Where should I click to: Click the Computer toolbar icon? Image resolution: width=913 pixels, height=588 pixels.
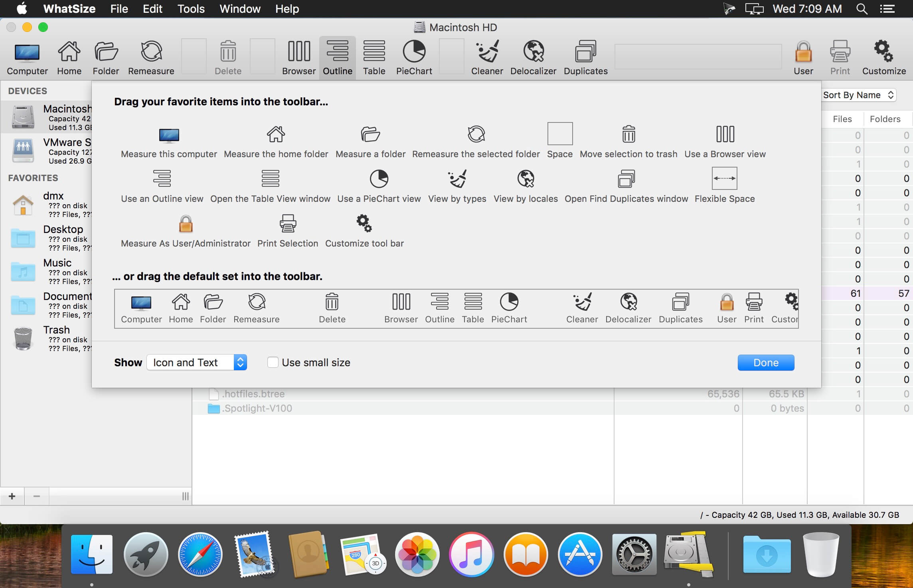[x=27, y=58]
